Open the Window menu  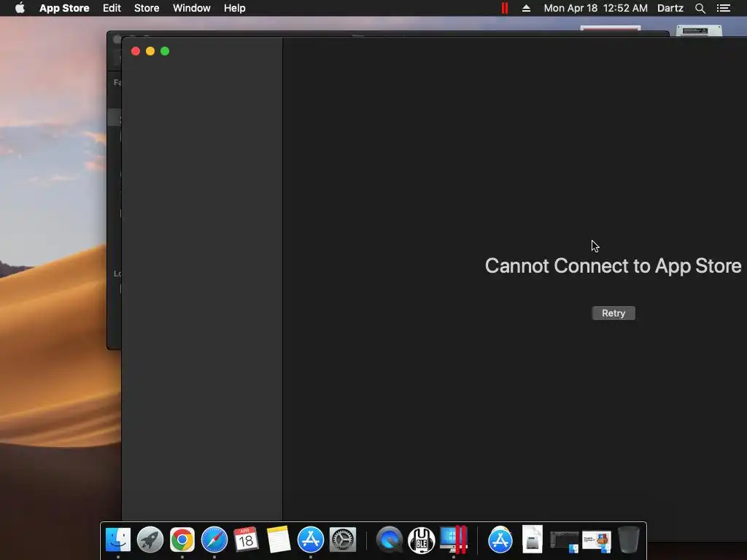click(192, 8)
